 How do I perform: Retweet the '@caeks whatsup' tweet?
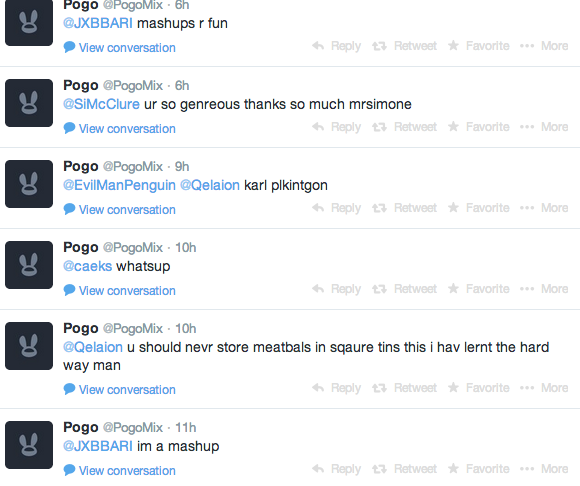point(404,289)
